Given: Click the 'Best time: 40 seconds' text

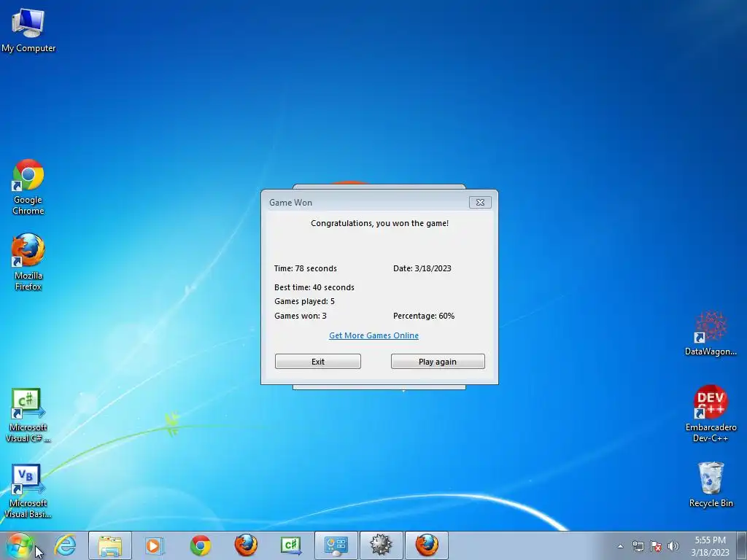Looking at the screenshot, I should tap(314, 287).
